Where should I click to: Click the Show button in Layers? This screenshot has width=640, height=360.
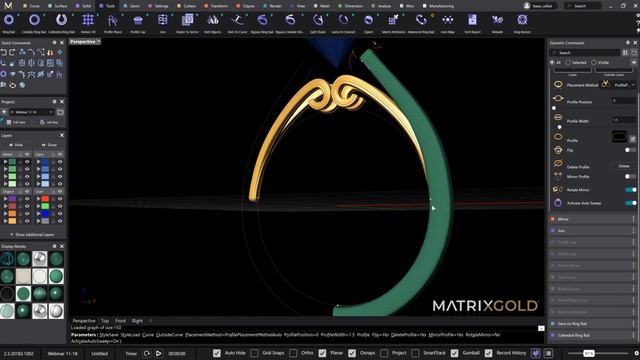pyautogui.click(x=49, y=145)
